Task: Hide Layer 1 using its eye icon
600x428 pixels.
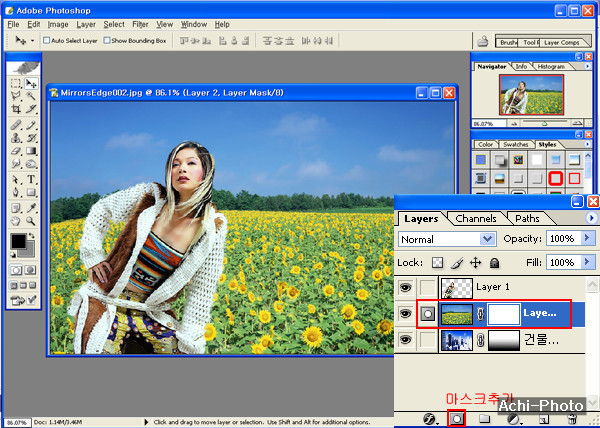Action: coord(407,287)
